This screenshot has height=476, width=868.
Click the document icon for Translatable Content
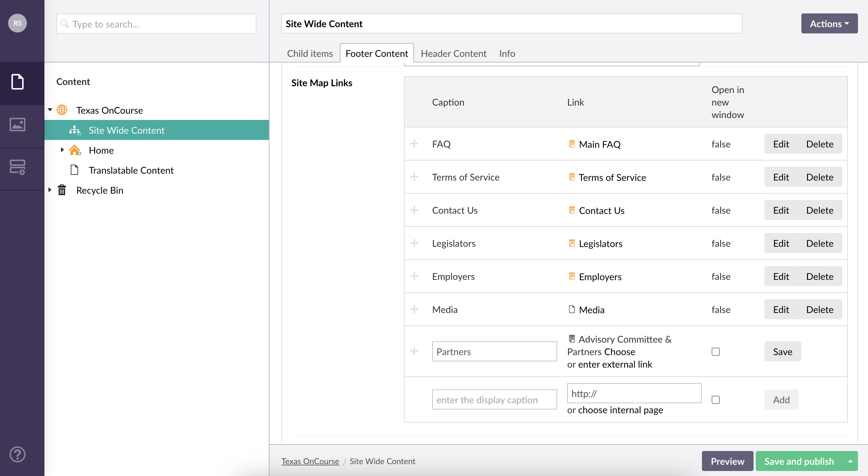click(75, 169)
